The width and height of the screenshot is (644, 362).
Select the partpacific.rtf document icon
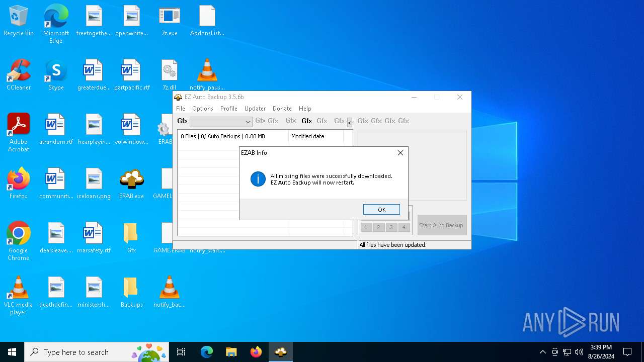[132, 75]
